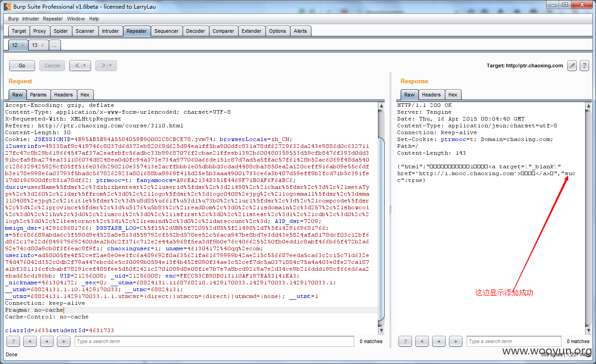The width and height of the screenshot is (596, 364).
Task: Click the plus button in response search
Action: 439,341
